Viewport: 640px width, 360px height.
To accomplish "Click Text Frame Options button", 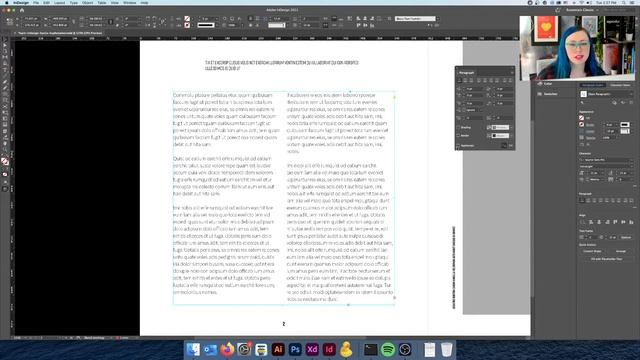I will tap(626, 237).
